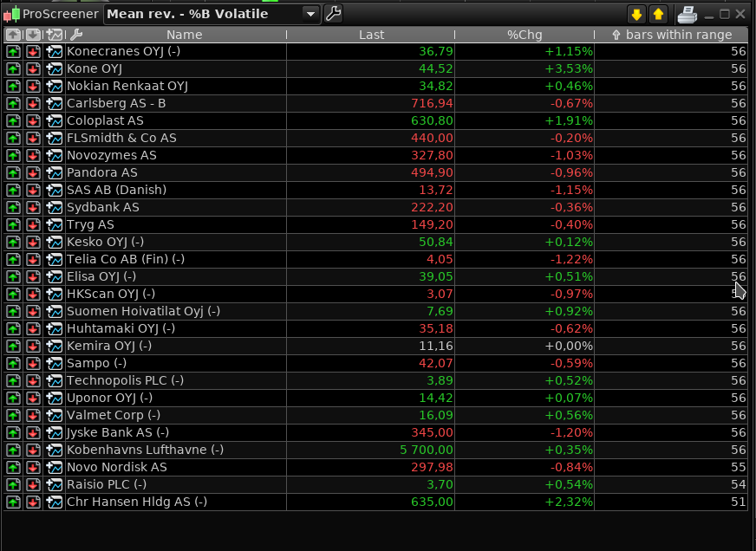Click green buy arrow for Sydbank AS
The image size is (756, 551).
point(13,208)
